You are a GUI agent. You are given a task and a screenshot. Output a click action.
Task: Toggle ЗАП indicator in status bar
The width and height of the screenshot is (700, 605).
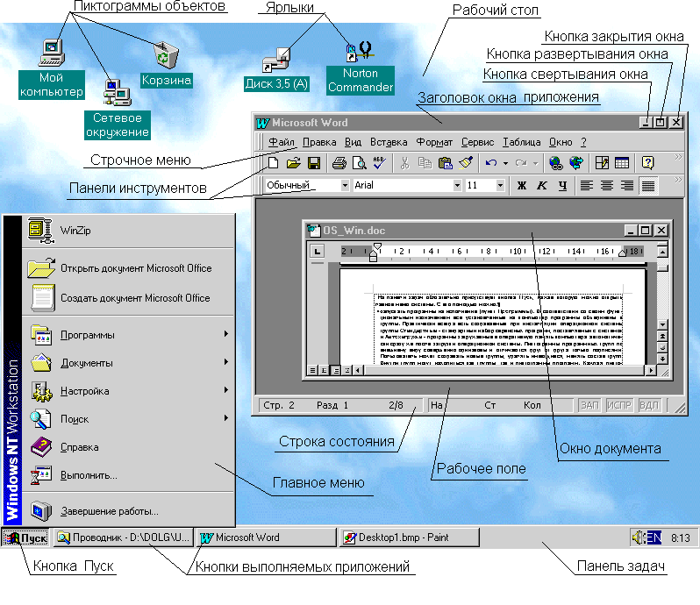(589, 405)
